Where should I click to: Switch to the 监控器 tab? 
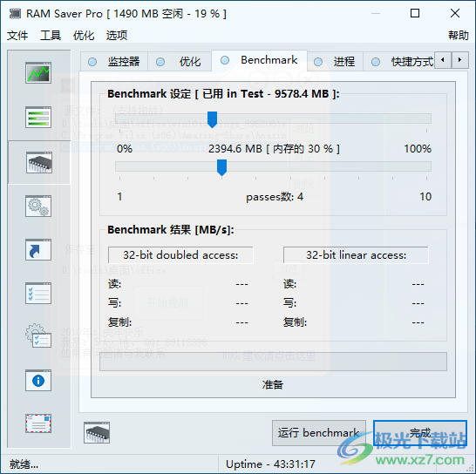(114, 62)
